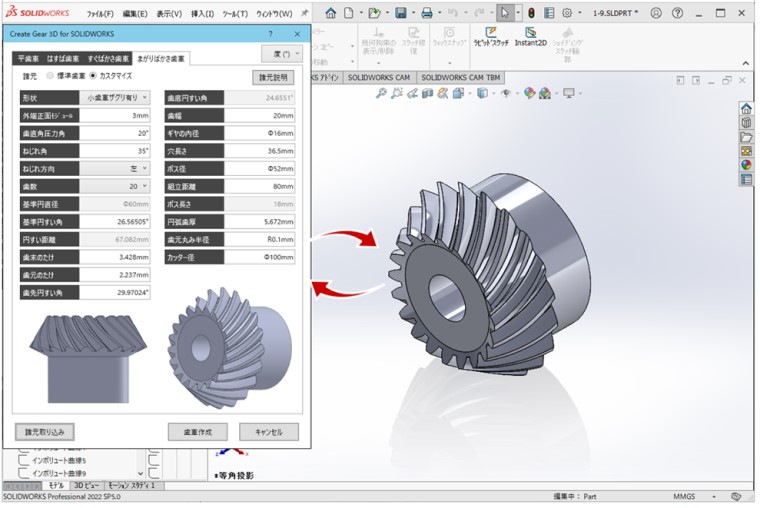Screen dimensions: 760x508
Task: Open the user login profile icon
Action: (656, 13)
